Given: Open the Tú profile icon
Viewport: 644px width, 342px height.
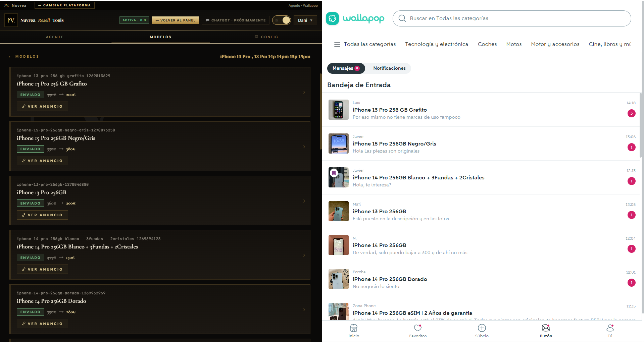Looking at the screenshot, I should point(610,328).
